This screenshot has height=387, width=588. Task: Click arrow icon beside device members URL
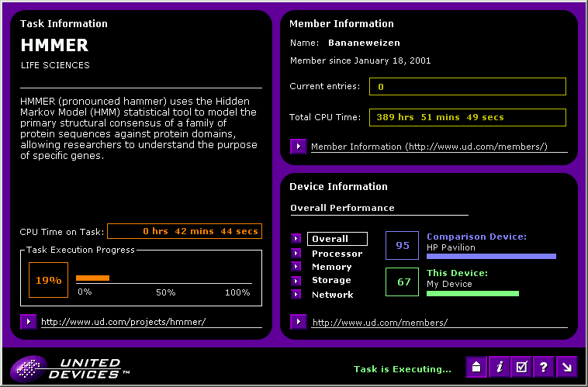[299, 322]
